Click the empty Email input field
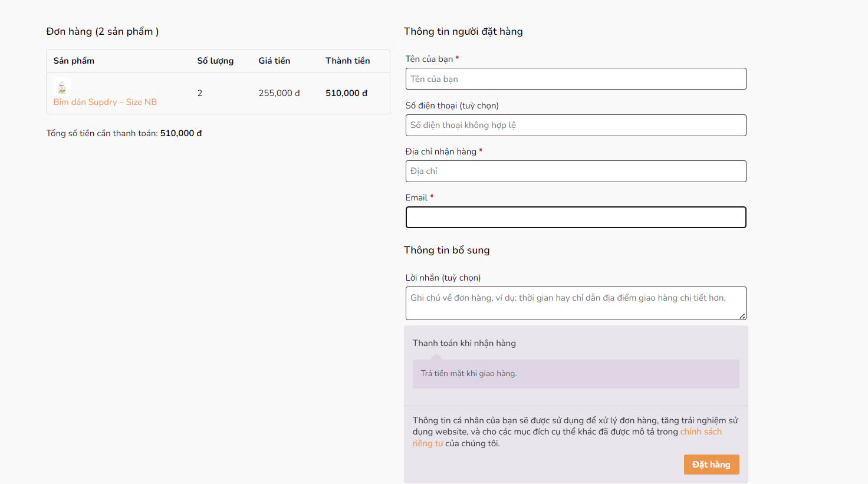868x484 pixels. (576, 217)
